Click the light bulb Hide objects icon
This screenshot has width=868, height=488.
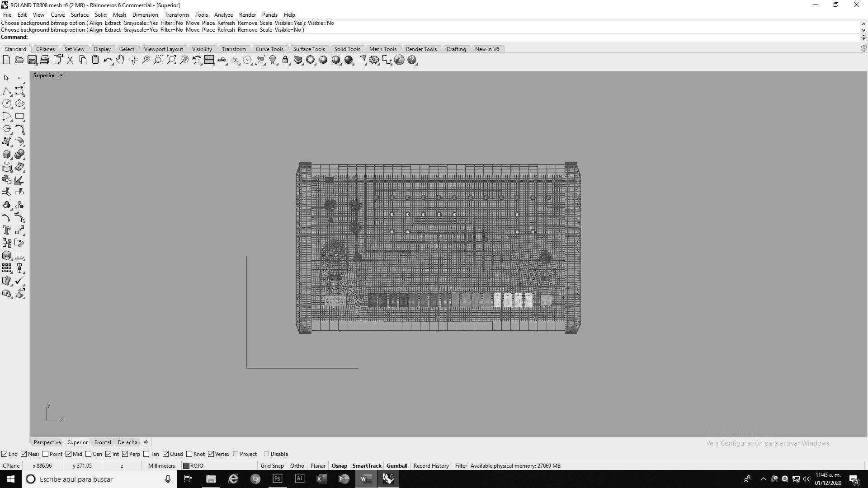point(273,60)
